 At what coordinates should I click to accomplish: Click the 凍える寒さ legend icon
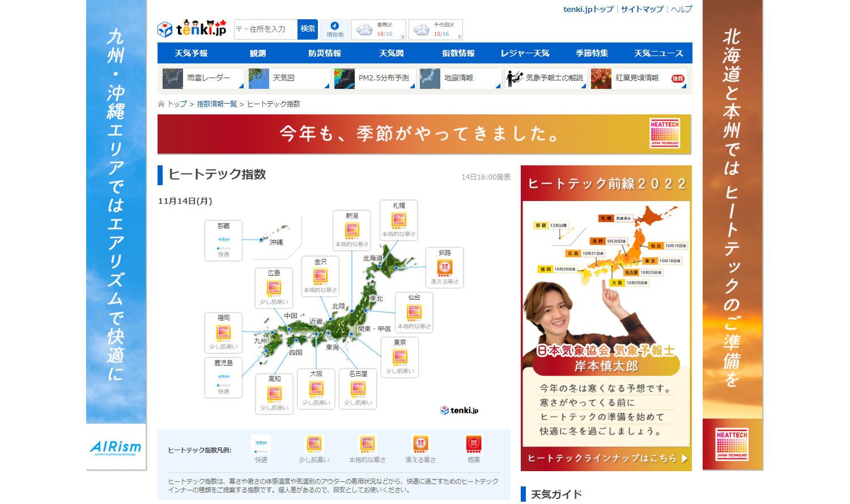click(x=420, y=444)
